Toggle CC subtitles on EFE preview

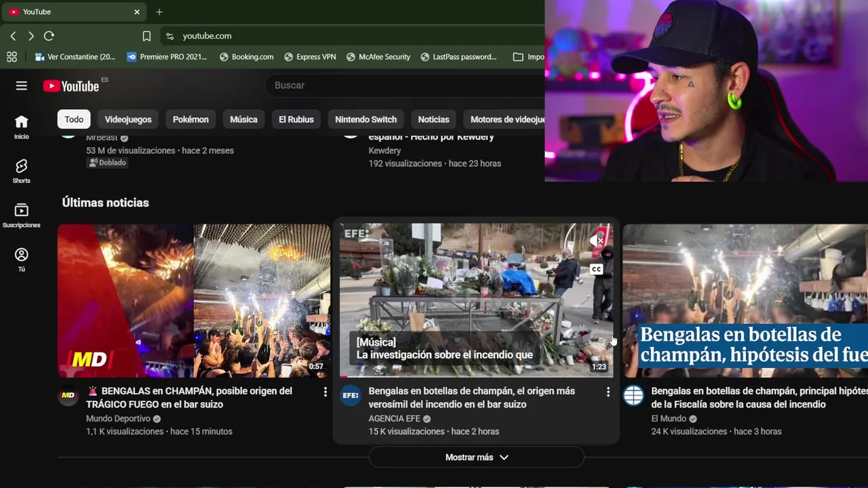click(x=596, y=270)
